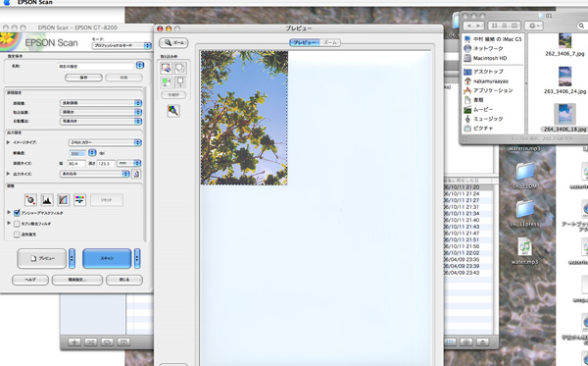Click the ズーム zoom button in preview
This screenshot has width=588, height=366.
173,43
